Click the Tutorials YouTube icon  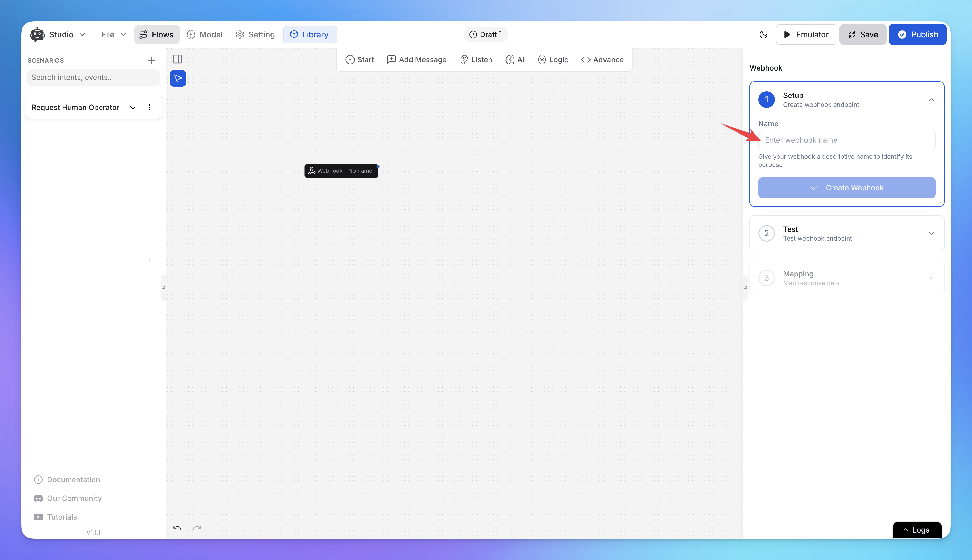point(38,517)
